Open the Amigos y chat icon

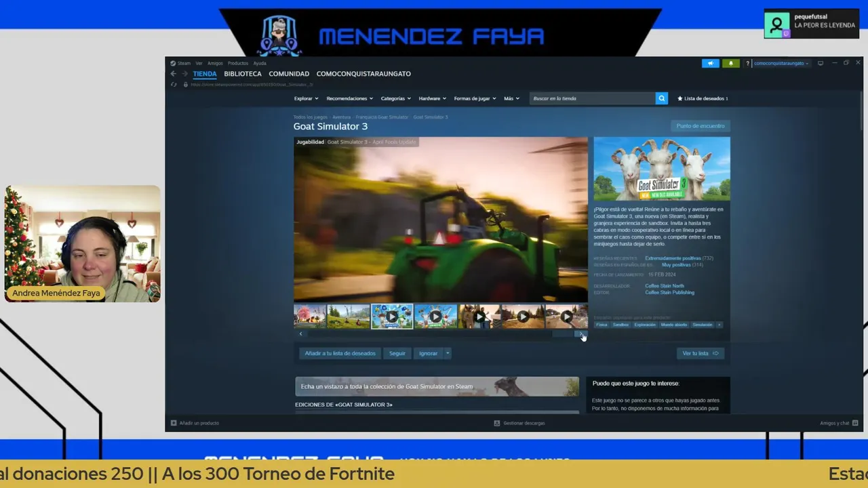[x=856, y=423]
